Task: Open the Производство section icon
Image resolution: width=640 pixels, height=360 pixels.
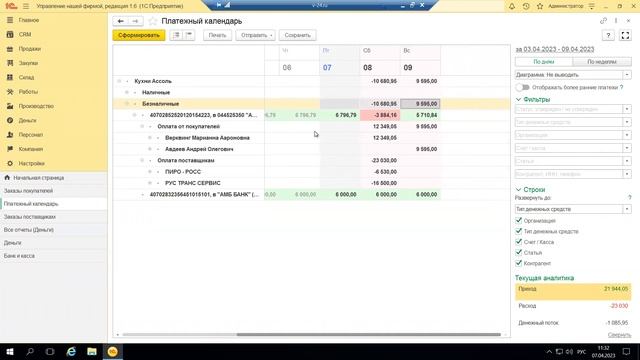Action: pyautogui.click(x=10, y=106)
